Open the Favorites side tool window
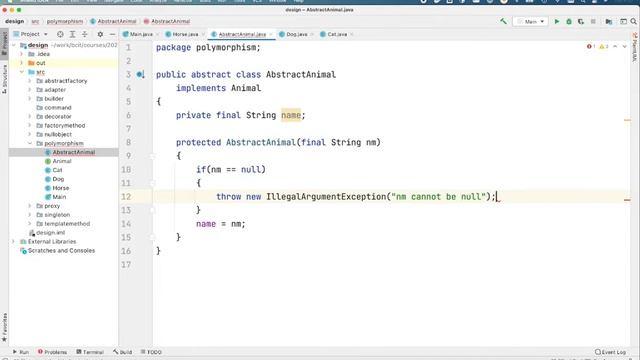 [x=4, y=327]
